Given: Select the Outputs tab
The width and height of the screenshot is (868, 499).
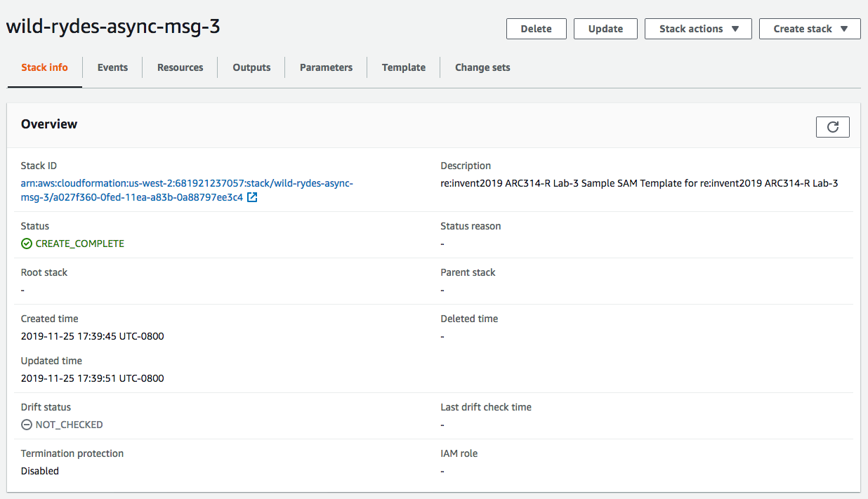Looking at the screenshot, I should point(251,67).
